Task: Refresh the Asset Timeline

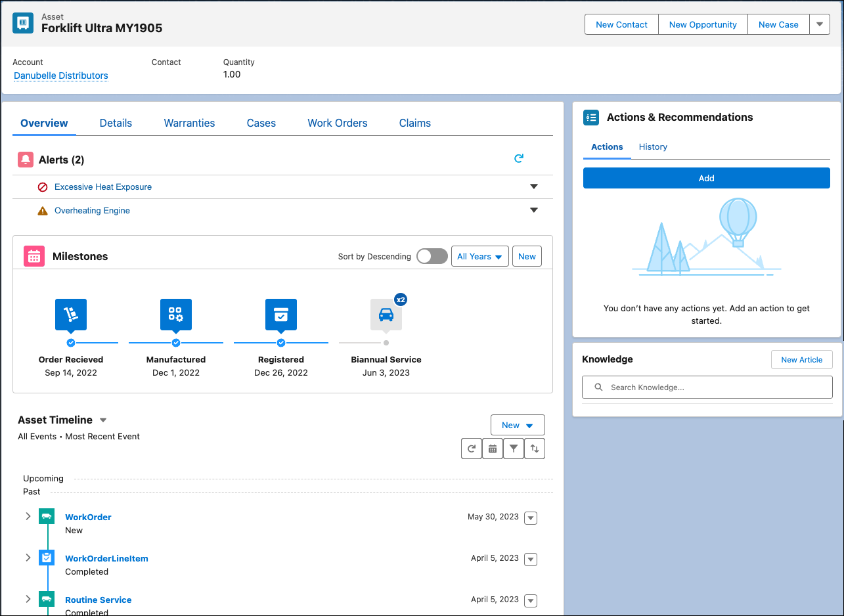Action: pos(471,448)
